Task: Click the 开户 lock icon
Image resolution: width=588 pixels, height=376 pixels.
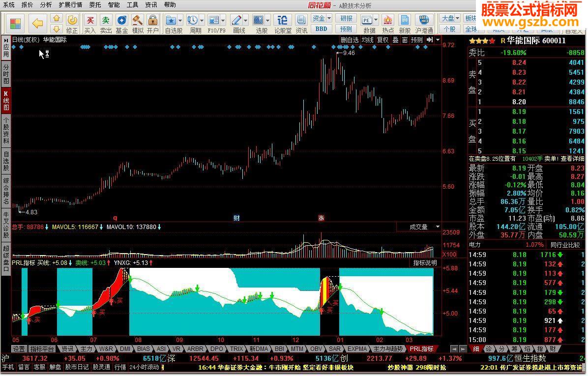Action: [x=152, y=23]
